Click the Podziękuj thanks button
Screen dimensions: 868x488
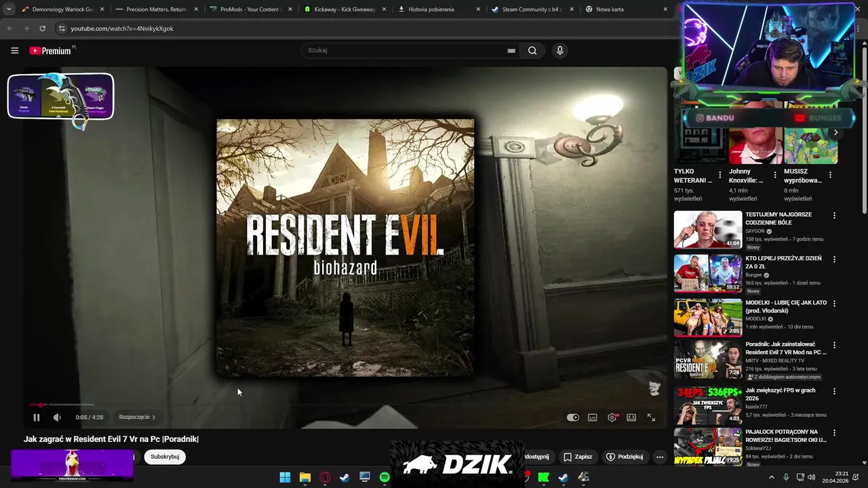coord(625,457)
